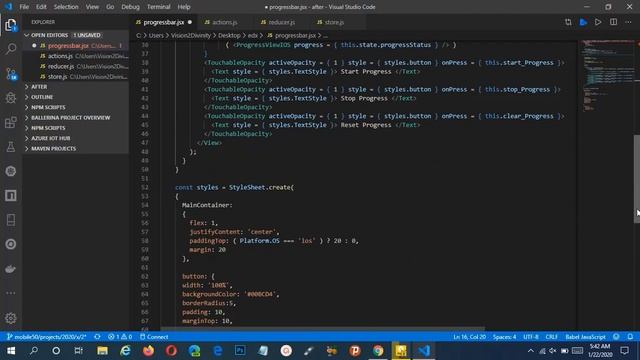
Task: Click the editor vertical scrollbar thumb
Action: pyautogui.click(x=637, y=178)
